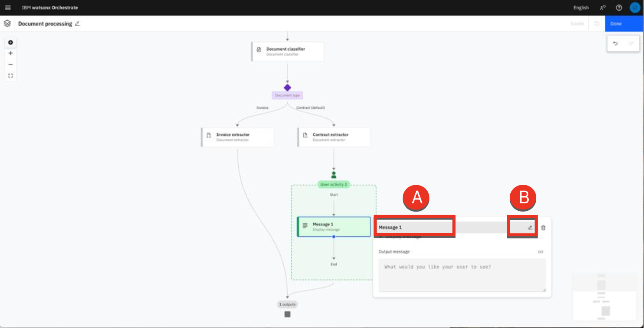Zoom out on the canvas
Image resolution: width=644 pixels, height=328 pixels.
[11, 64]
